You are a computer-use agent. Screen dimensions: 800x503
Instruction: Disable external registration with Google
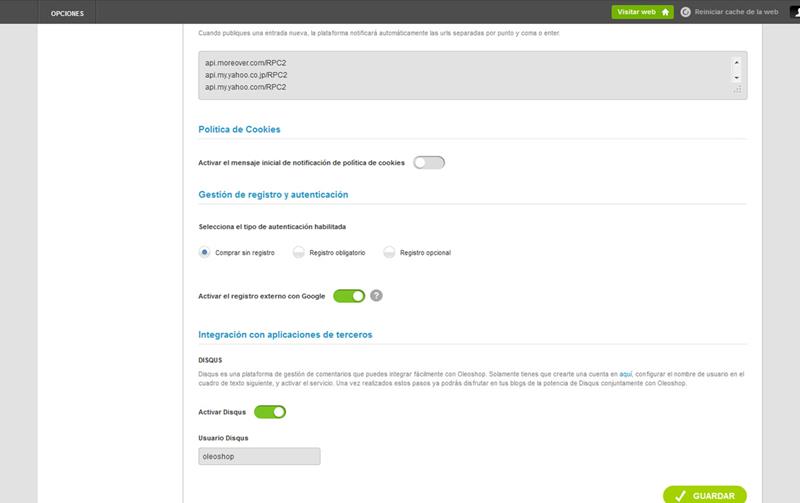pos(349,295)
